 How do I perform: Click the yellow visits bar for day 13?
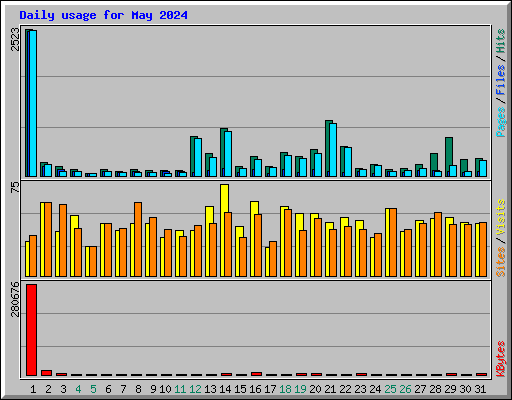[209, 215]
